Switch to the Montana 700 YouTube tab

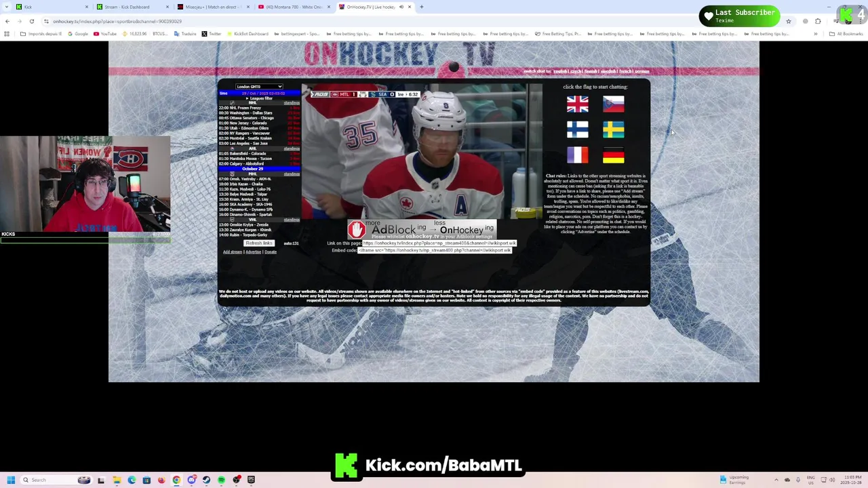click(x=295, y=7)
